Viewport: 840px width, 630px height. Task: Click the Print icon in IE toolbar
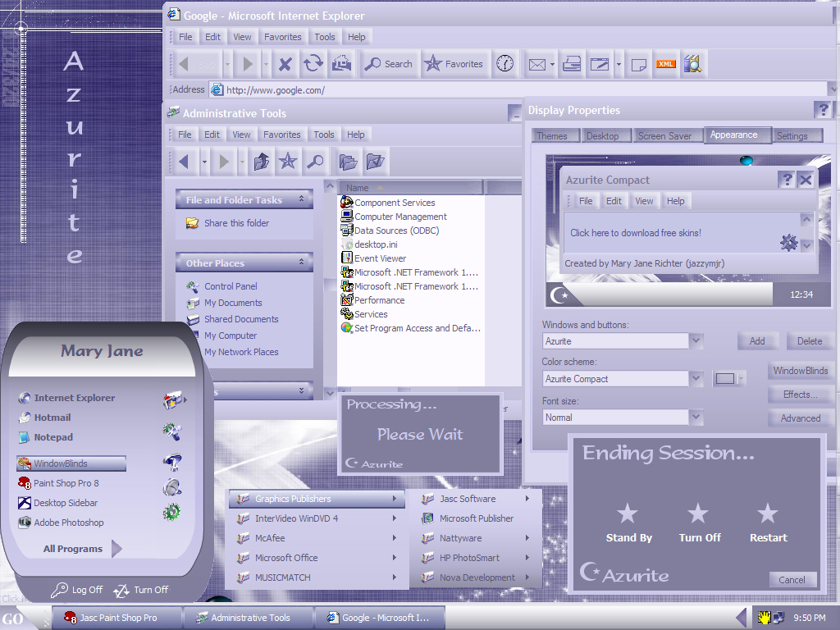572,64
